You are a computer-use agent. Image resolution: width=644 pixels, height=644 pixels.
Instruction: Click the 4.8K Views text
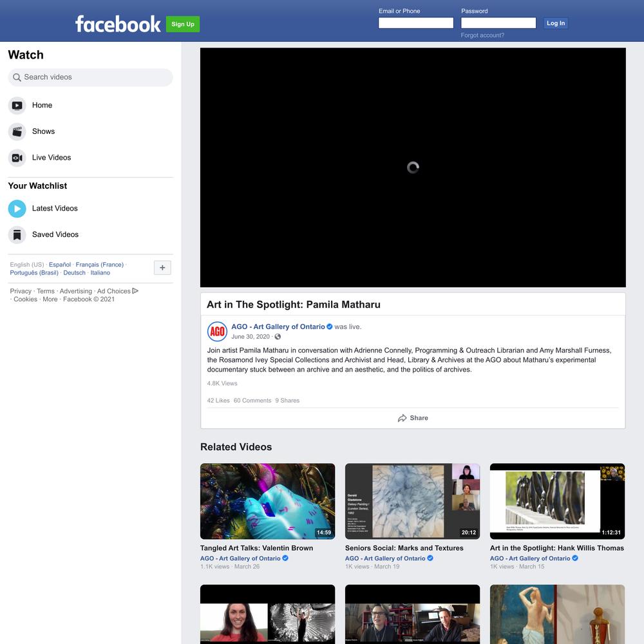click(222, 384)
